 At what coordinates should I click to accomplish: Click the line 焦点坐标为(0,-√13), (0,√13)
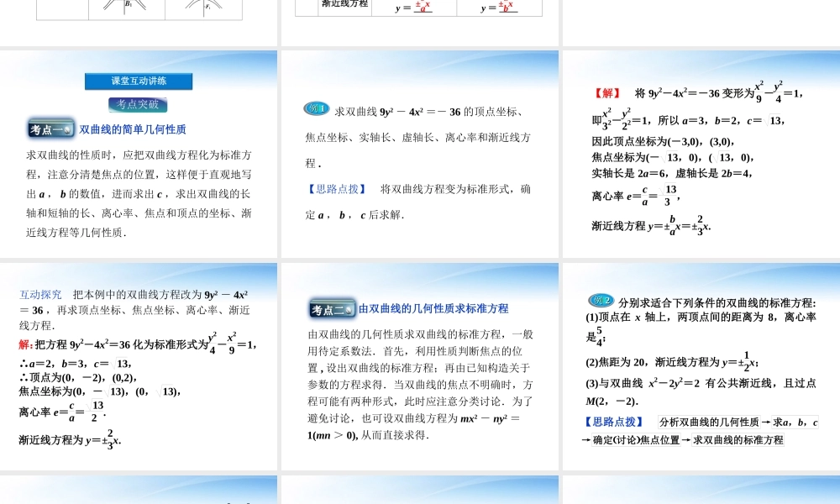click(x=100, y=391)
